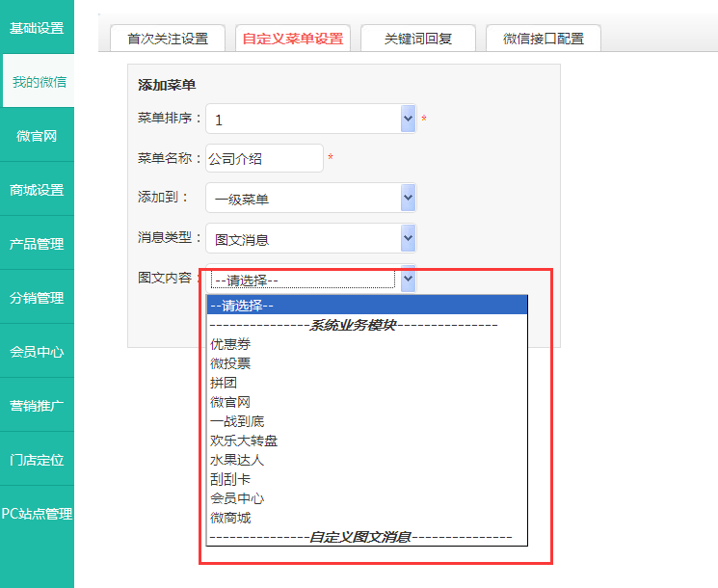Open 分销管理 sidebar item

(37, 298)
